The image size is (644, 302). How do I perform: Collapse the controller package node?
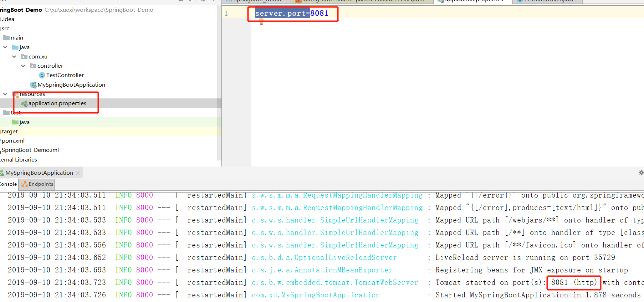tap(23, 66)
